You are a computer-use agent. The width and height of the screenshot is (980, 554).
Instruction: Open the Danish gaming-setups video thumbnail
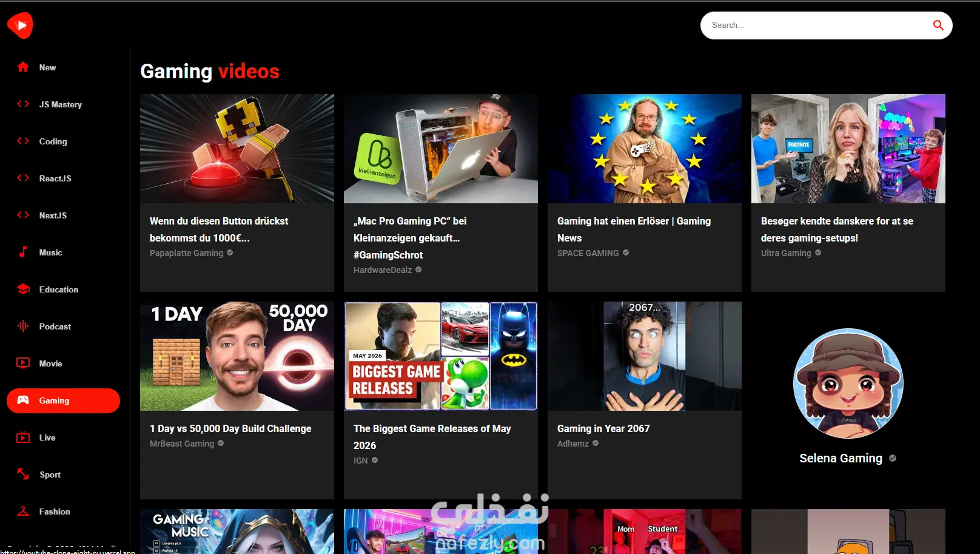848,149
